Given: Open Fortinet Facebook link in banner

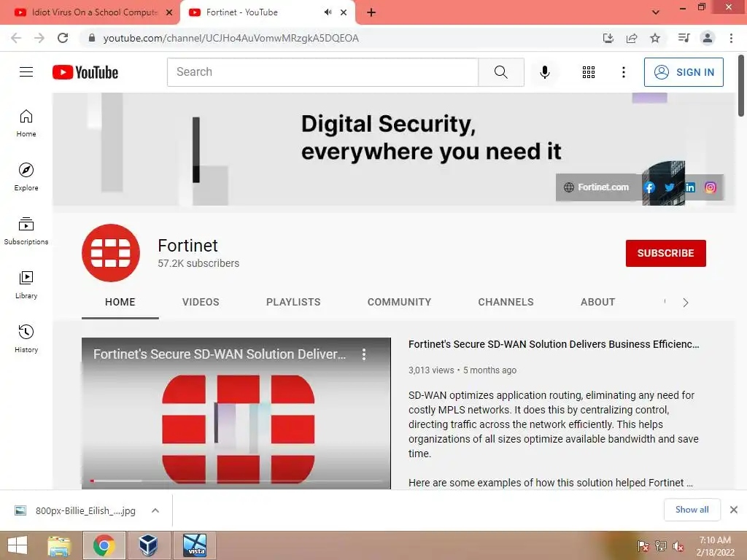Looking at the screenshot, I should 649,187.
